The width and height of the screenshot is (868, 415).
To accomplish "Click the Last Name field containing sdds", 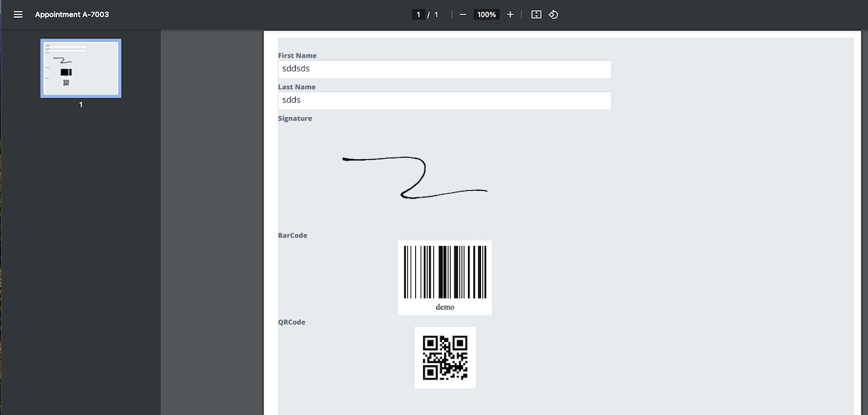I will pyautogui.click(x=444, y=100).
